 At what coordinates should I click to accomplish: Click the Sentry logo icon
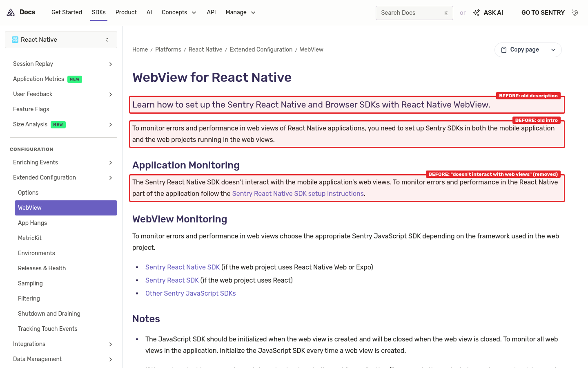click(x=11, y=12)
